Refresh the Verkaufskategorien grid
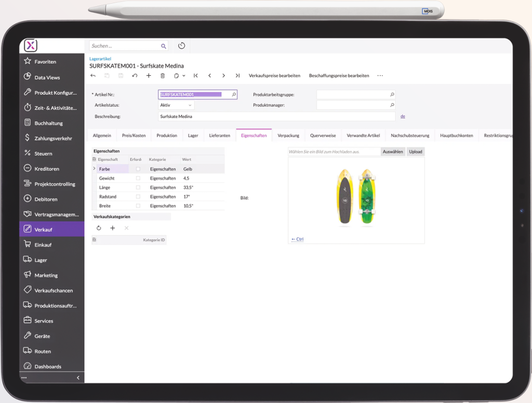Image resolution: width=532 pixels, height=403 pixels. [99, 228]
